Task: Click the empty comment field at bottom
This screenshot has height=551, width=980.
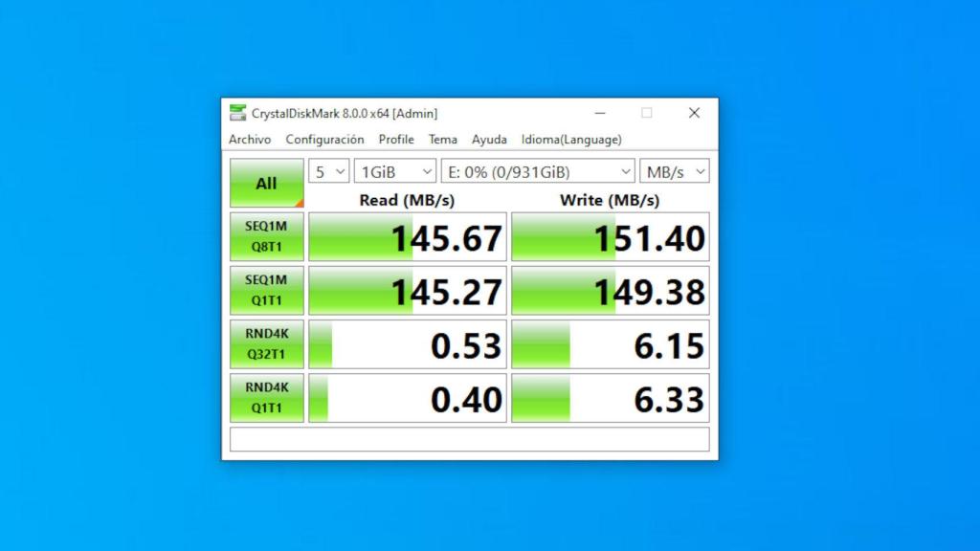Action: click(x=469, y=439)
